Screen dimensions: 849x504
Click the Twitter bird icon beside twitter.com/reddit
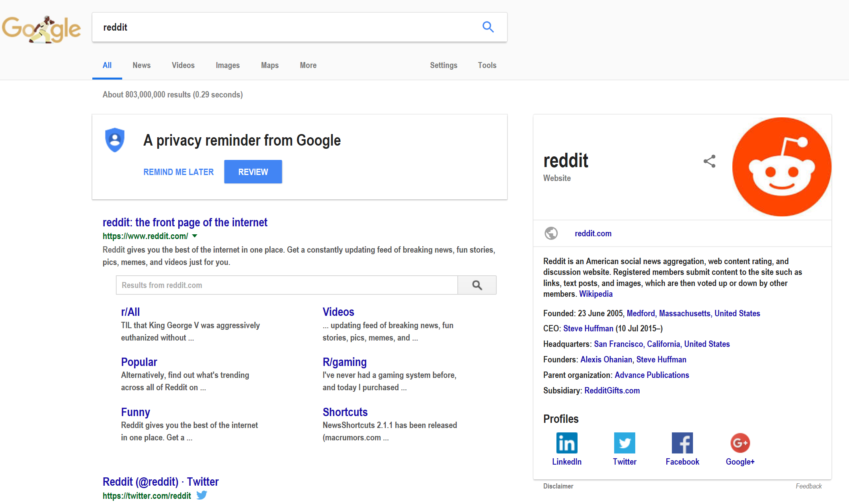(202, 495)
